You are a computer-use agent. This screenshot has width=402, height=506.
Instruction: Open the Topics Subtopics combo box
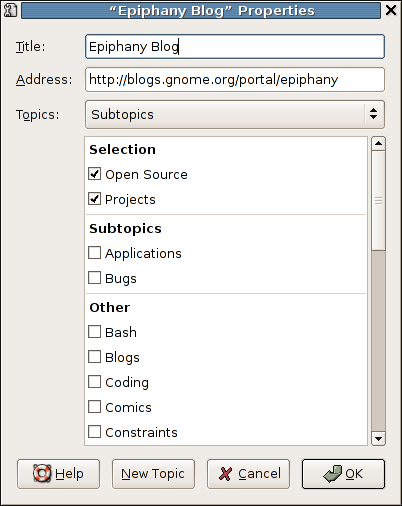[235, 114]
